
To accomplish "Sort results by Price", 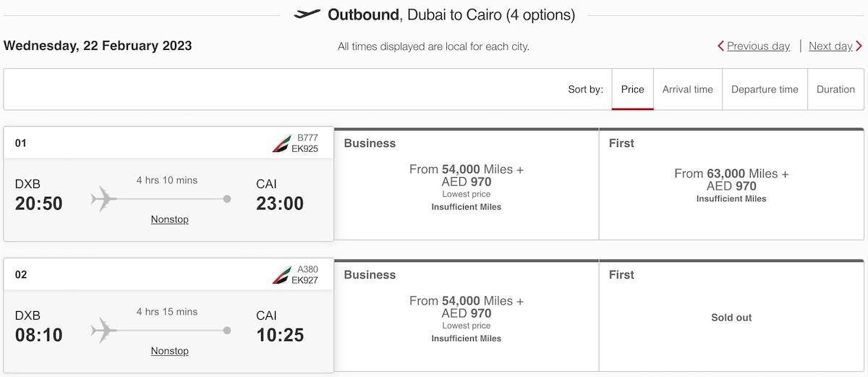I will tap(632, 90).
